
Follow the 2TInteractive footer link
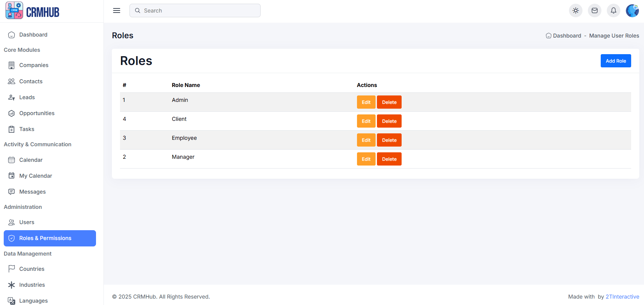[x=622, y=297]
